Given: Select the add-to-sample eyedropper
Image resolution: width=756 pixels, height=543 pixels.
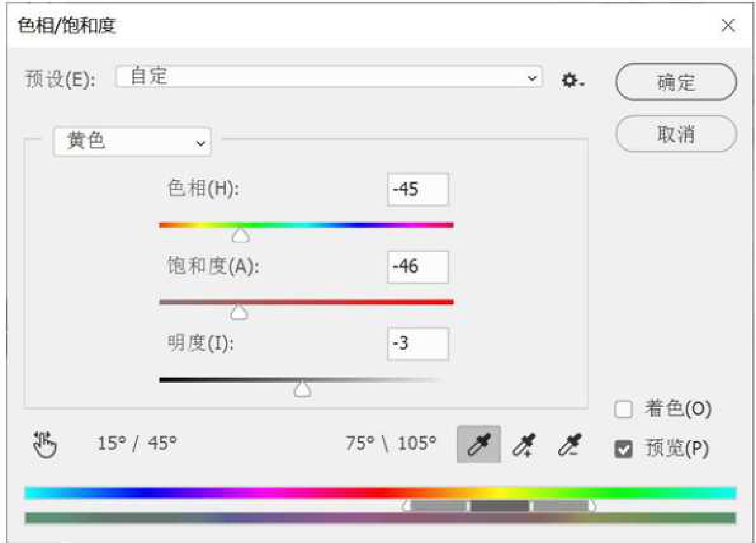Looking at the screenshot, I should coord(524,444).
